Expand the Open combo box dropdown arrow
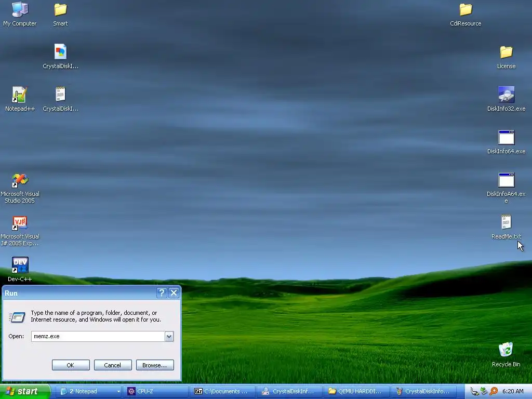The image size is (532, 399). 169,336
